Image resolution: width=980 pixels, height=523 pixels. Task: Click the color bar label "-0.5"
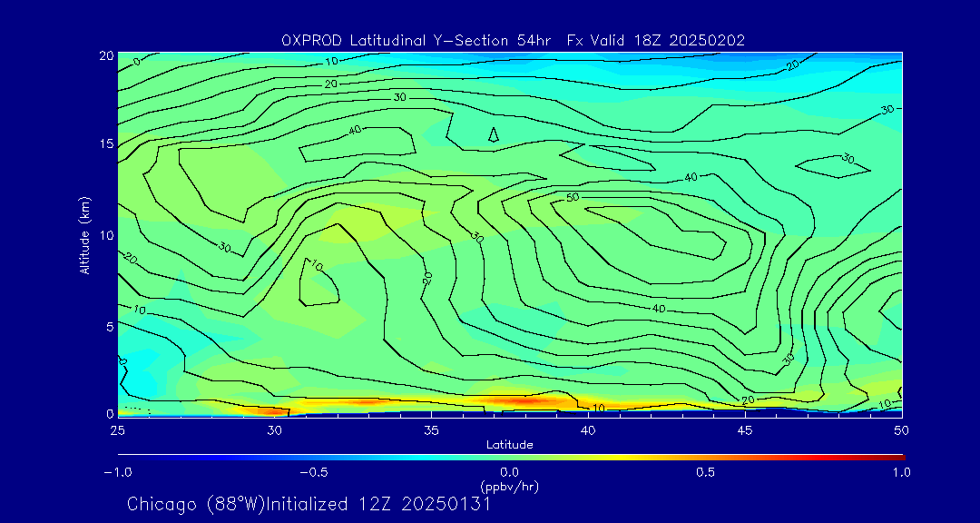click(314, 472)
